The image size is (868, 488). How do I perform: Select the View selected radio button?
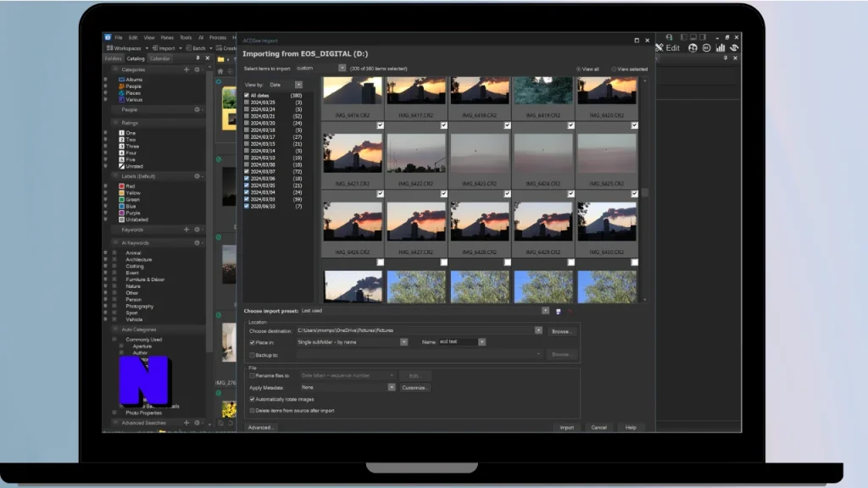pyautogui.click(x=614, y=69)
